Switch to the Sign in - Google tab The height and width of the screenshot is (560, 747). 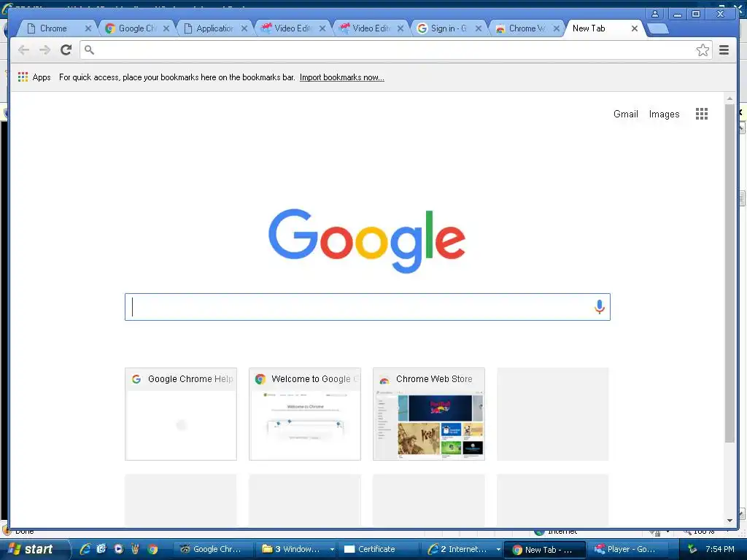point(449,28)
